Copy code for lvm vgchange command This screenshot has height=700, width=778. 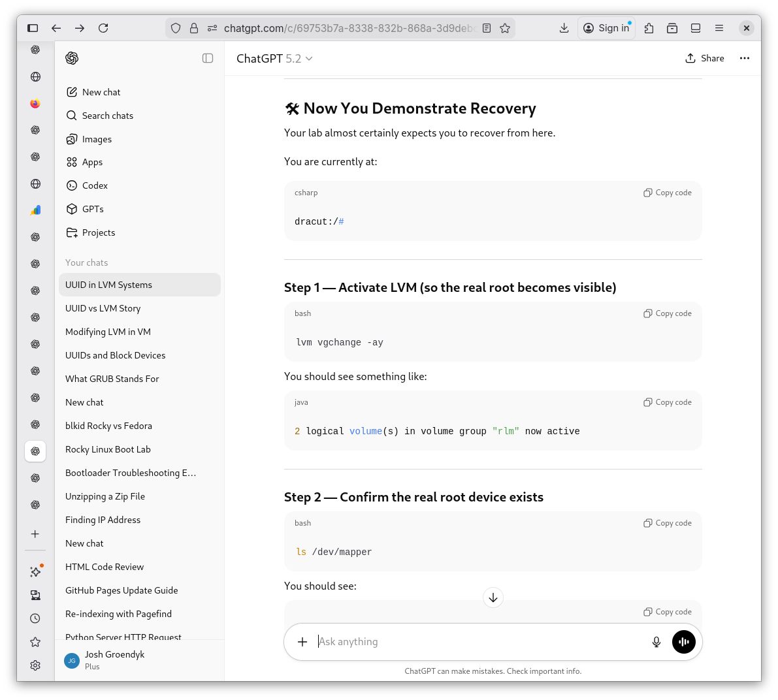[x=668, y=313]
